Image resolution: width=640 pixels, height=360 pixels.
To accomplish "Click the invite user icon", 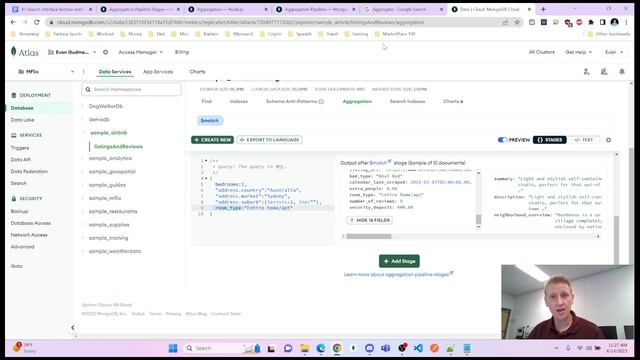I will point(587,72).
